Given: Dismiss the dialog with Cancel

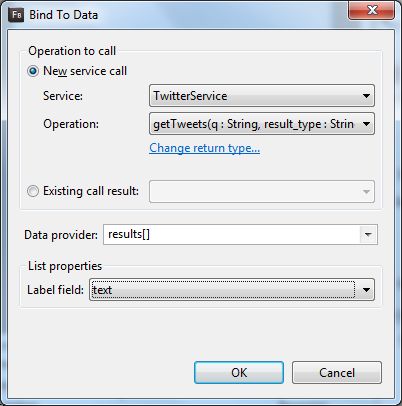Looking at the screenshot, I should tap(337, 373).
